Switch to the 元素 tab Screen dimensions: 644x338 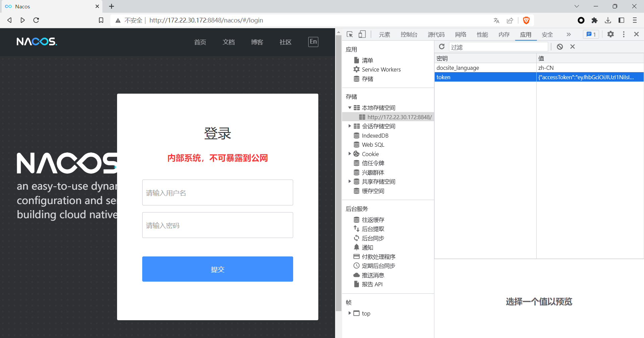384,35
